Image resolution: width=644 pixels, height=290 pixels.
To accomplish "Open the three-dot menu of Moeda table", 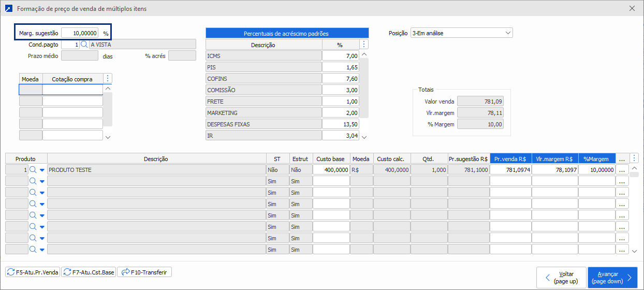I will pyautogui.click(x=108, y=79).
